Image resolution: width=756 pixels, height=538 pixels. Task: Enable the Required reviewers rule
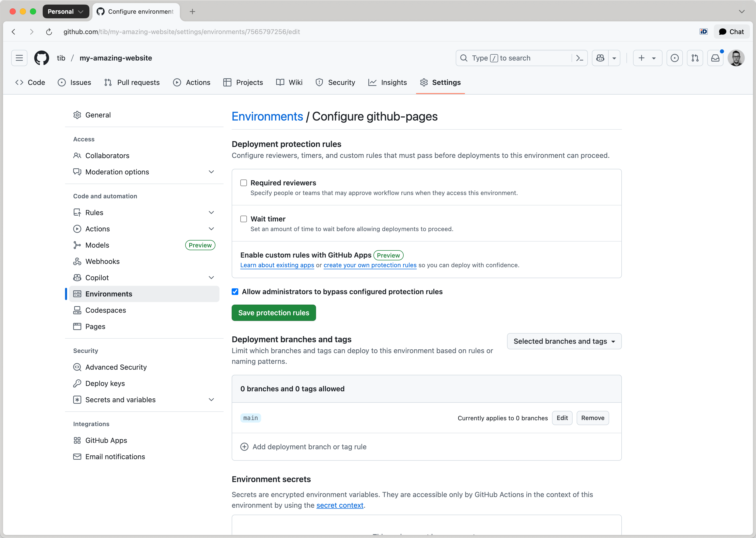pos(244,183)
